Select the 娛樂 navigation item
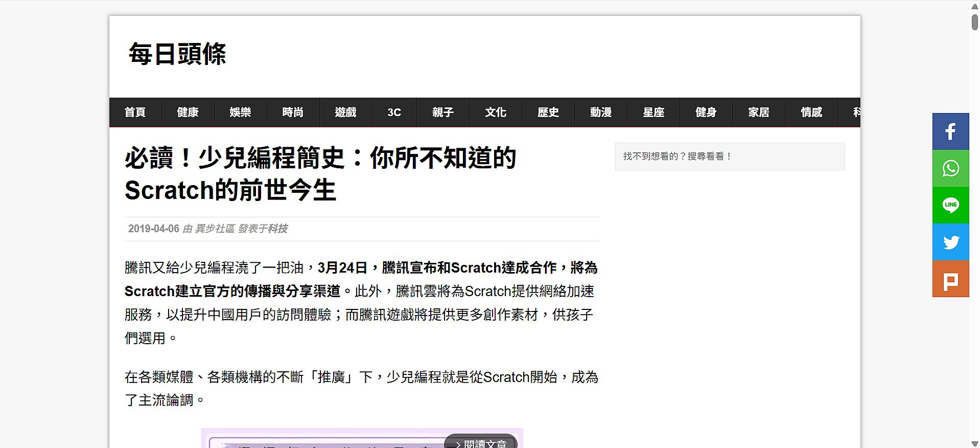This screenshot has height=448, width=980. [240, 113]
